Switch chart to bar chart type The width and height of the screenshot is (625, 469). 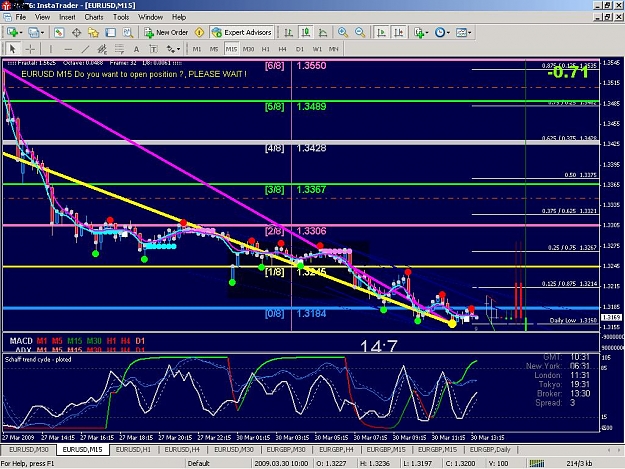pos(289,33)
